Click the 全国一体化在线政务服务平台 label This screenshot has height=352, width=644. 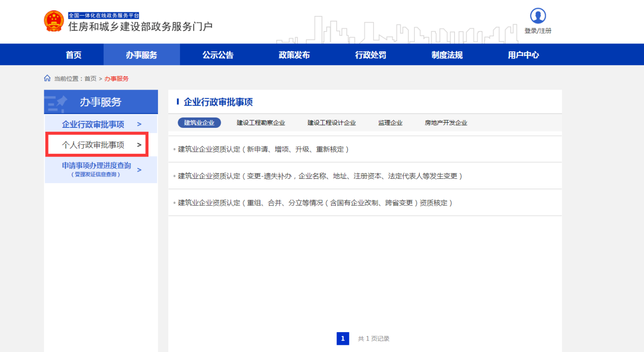tap(104, 16)
